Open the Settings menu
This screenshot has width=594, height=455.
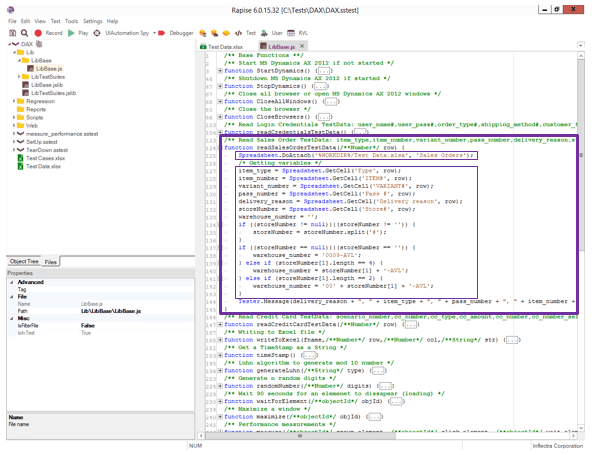(x=93, y=21)
